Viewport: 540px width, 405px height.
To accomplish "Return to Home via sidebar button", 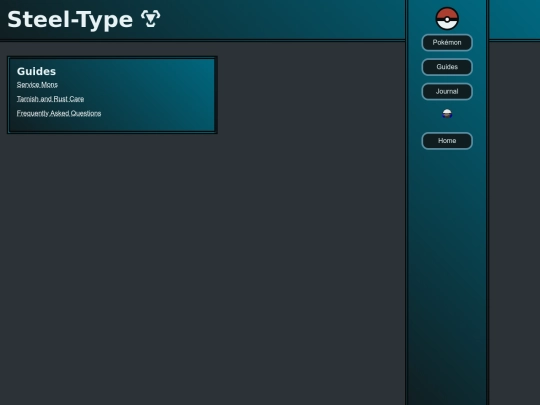I will (x=447, y=141).
